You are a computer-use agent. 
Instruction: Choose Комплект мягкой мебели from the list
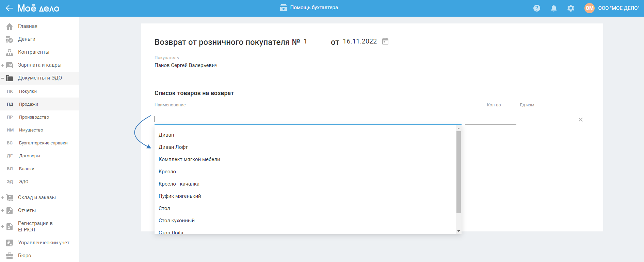pyautogui.click(x=305, y=159)
